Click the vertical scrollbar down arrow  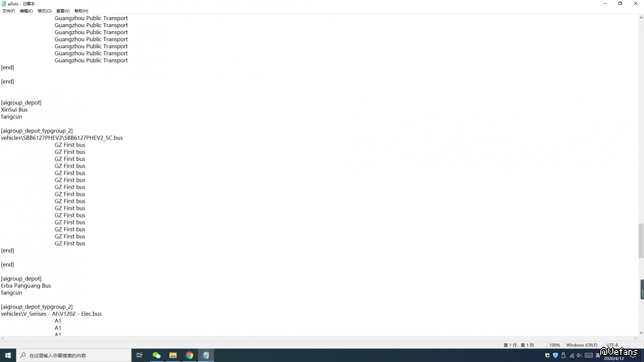(641, 332)
